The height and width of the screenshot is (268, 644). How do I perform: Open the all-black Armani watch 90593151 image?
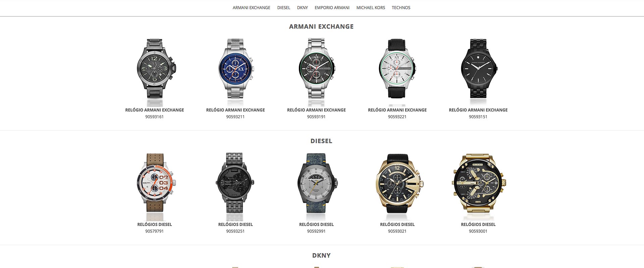478,72
